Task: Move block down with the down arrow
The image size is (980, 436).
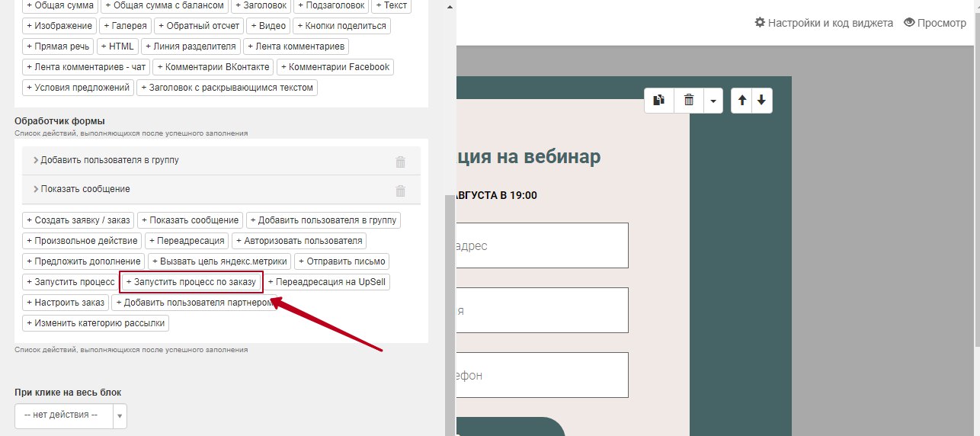Action: point(762,101)
